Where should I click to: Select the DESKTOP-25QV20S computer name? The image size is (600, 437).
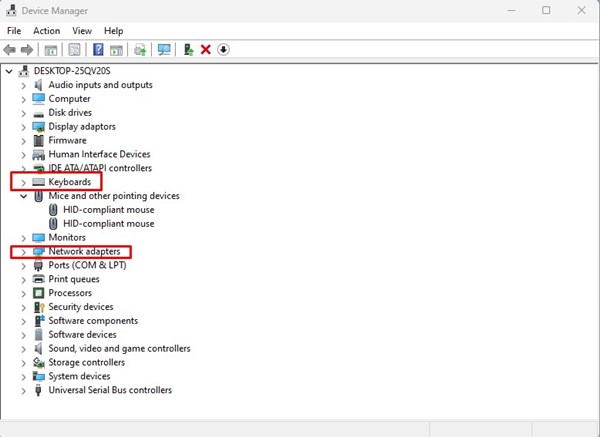[x=72, y=71]
